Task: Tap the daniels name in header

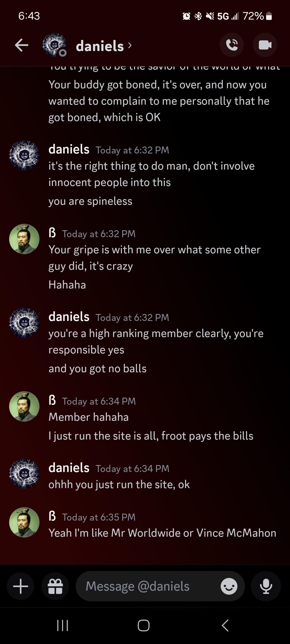Action: pyautogui.click(x=100, y=46)
